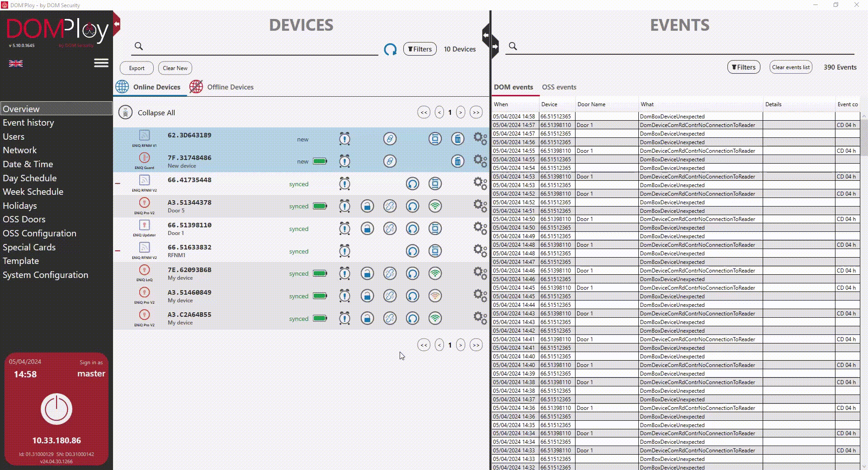Click sync icon for device 66.41735448
This screenshot has height=470, width=868.
click(412, 184)
